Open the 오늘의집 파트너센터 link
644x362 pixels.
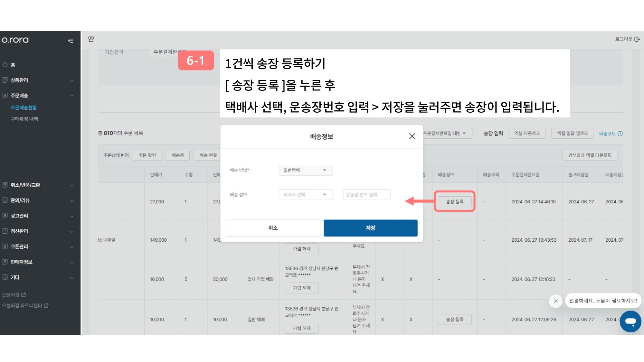[x=25, y=305]
